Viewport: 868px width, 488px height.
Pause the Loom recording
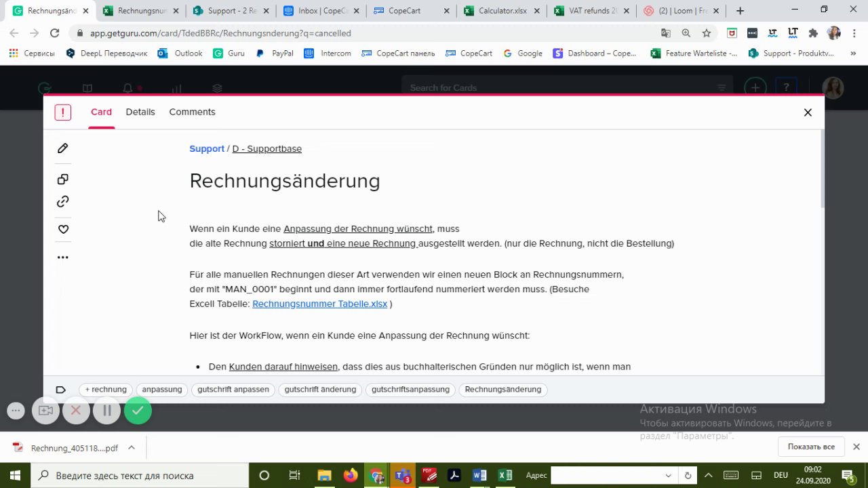[x=107, y=410]
